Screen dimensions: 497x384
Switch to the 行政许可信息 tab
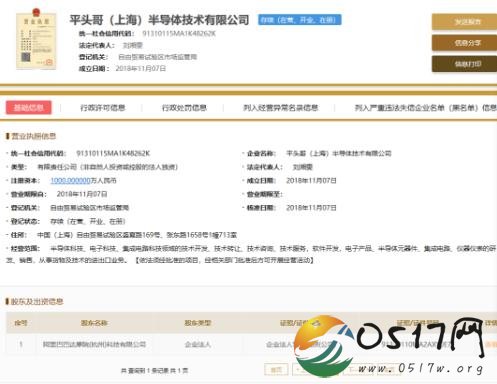point(103,108)
